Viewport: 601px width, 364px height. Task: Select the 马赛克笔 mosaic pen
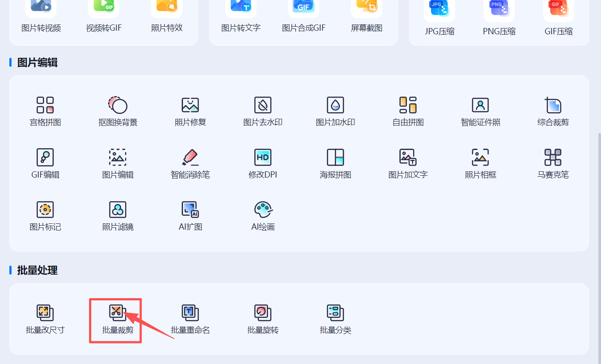click(x=553, y=163)
